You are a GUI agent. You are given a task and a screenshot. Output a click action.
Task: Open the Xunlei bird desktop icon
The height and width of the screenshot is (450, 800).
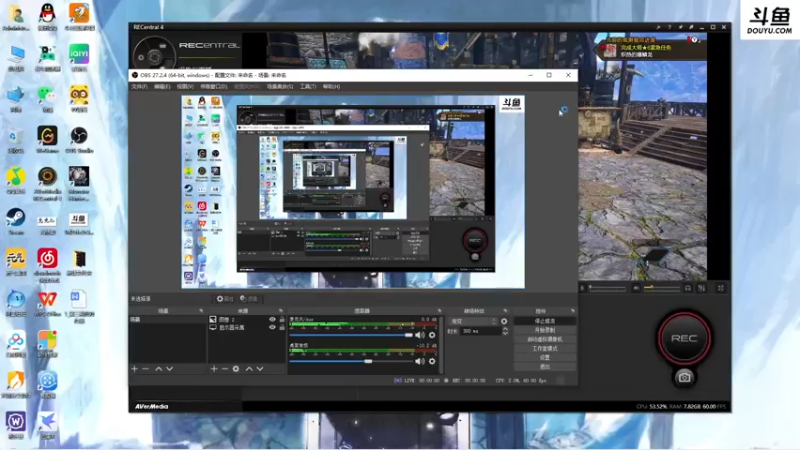[x=47, y=424]
